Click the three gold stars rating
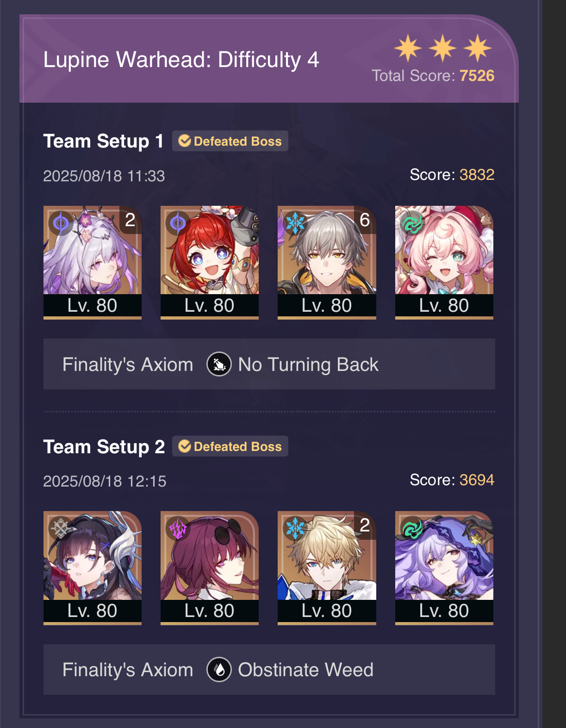This screenshot has height=728, width=566. (443, 48)
